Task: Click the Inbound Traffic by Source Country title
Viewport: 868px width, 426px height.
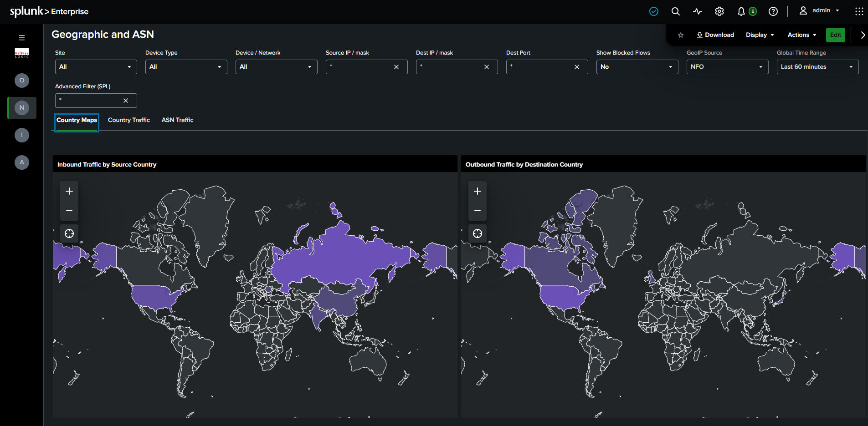Action: 107,164
